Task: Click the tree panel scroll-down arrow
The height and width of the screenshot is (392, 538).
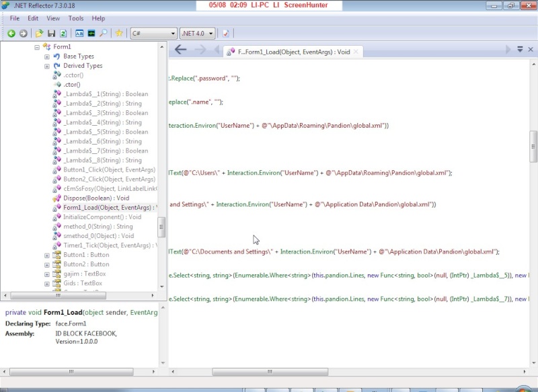Action: tap(162, 286)
